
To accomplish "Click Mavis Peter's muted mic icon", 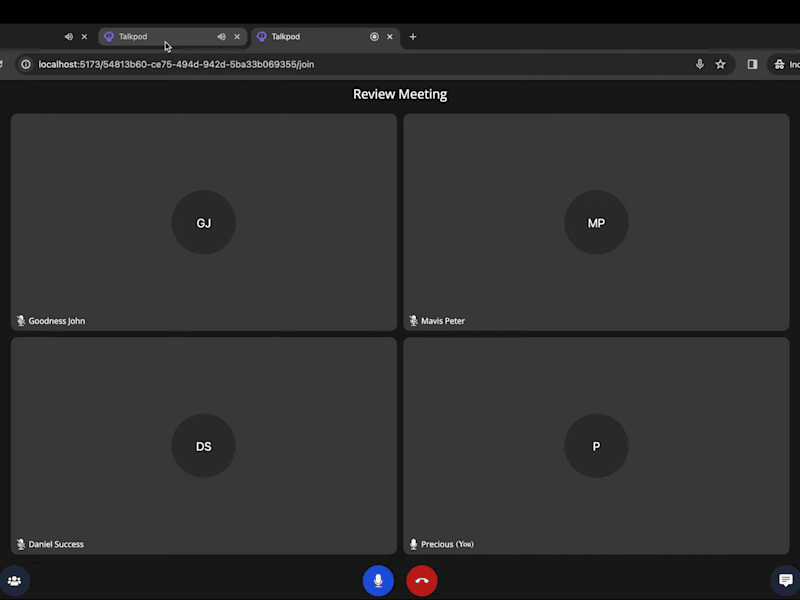I will coord(413,320).
